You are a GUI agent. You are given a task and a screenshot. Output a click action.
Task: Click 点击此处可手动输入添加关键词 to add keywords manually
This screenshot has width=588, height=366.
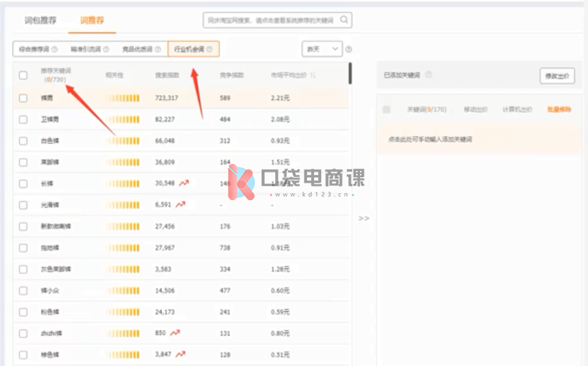[430, 139]
